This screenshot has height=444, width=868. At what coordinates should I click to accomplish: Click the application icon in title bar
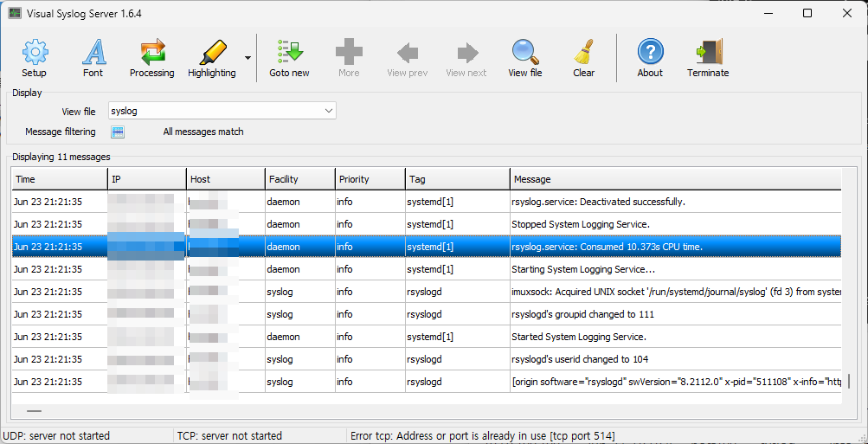(15, 13)
